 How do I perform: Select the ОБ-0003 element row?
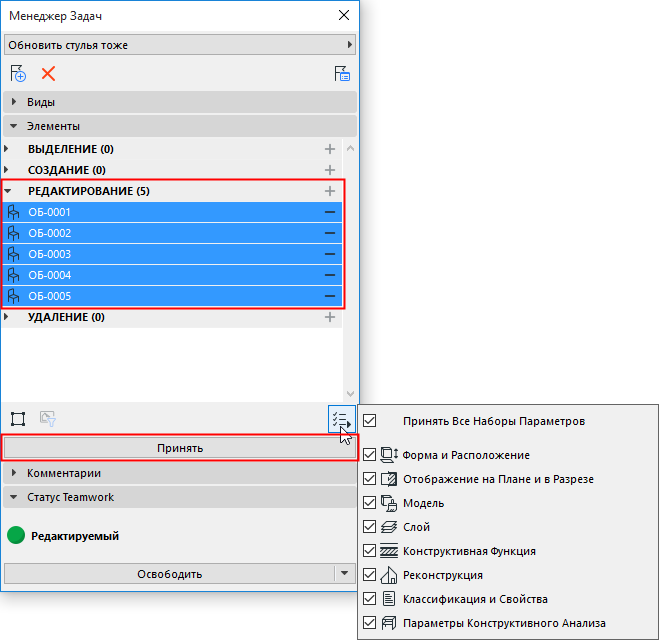tap(172, 254)
